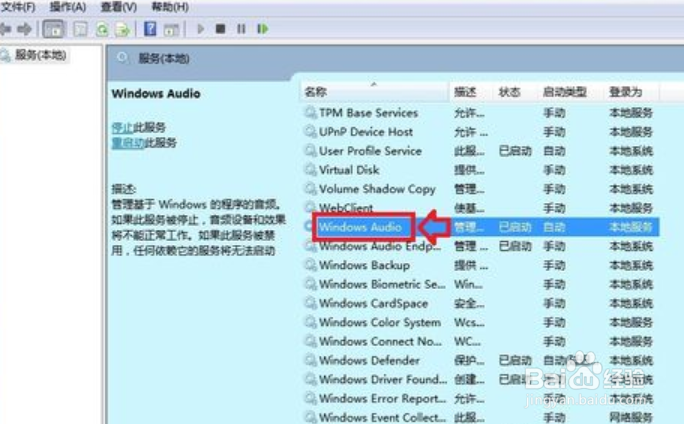
Task: Select the Windows Audio service row
Action: pos(482,227)
